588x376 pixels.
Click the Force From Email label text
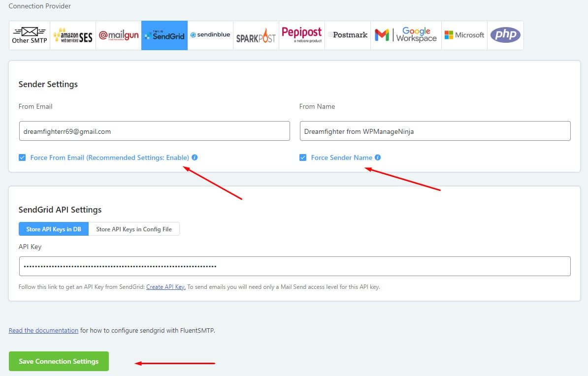[x=109, y=157]
